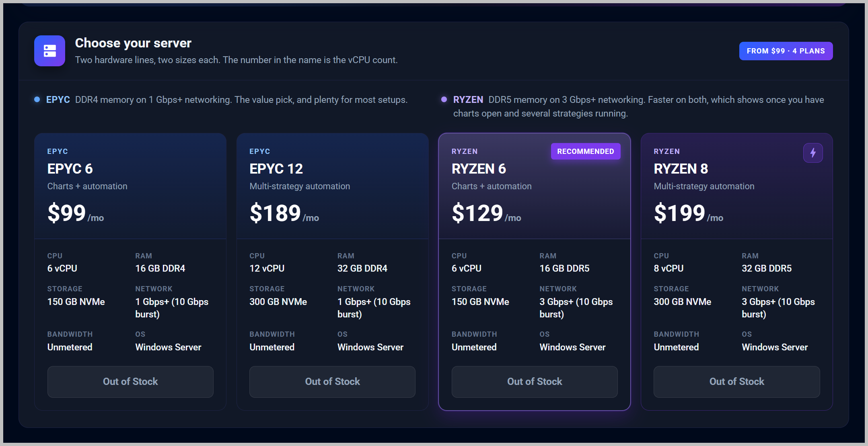Click the server icon beside Choose your server
Image resolution: width=868 pixels, height=446 pixels.
[x=49, y=51]
